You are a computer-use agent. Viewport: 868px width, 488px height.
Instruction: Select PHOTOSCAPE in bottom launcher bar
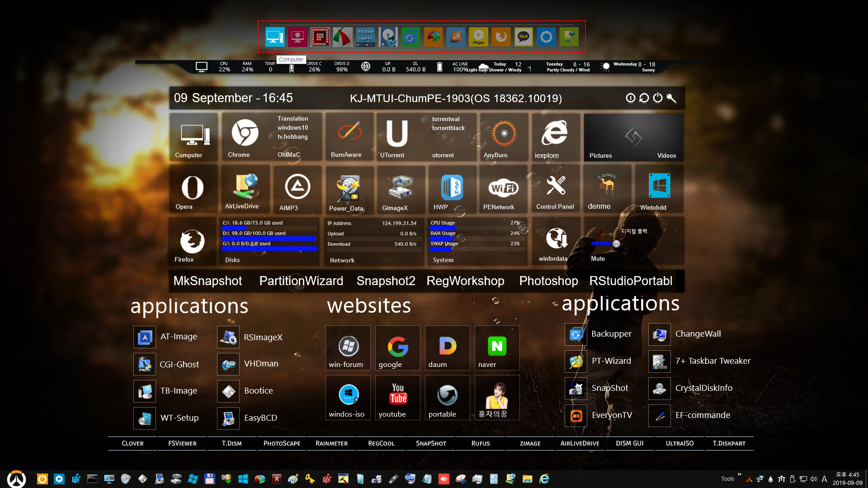[x=282, y=443]
